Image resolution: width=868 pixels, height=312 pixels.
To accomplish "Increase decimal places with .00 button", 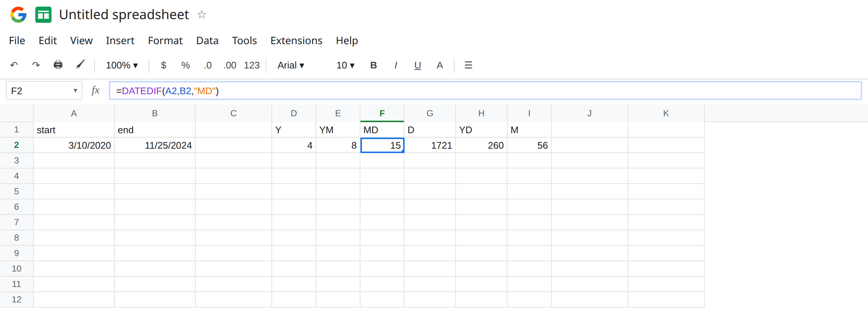I will [230, 65].
